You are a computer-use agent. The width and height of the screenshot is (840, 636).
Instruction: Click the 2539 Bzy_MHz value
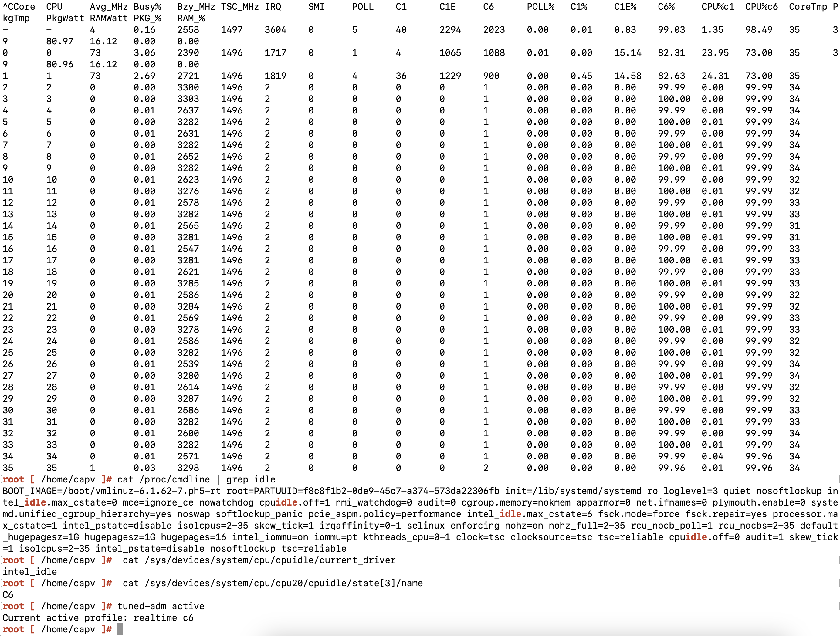(x=188, y=364)
